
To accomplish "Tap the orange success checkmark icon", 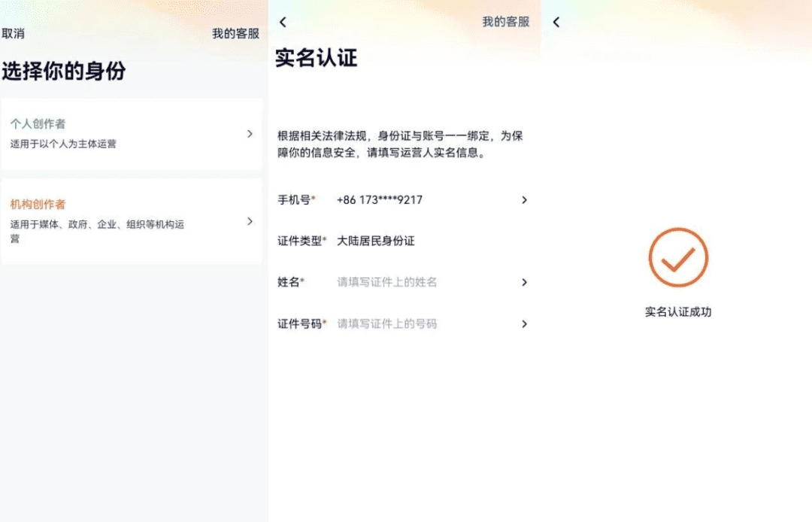I will [677, 256].
